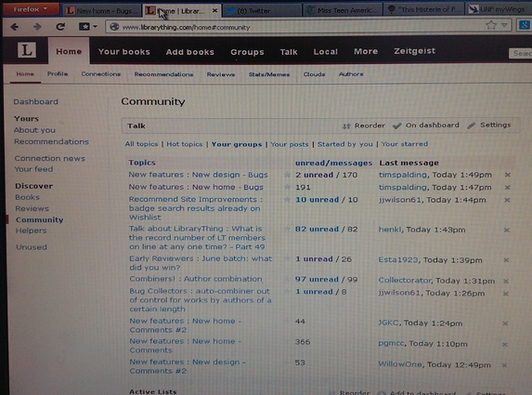Viewport: 532px width, 395px height.
Task: Open Zeitgeist in main navigation
Action: point(415,51)
